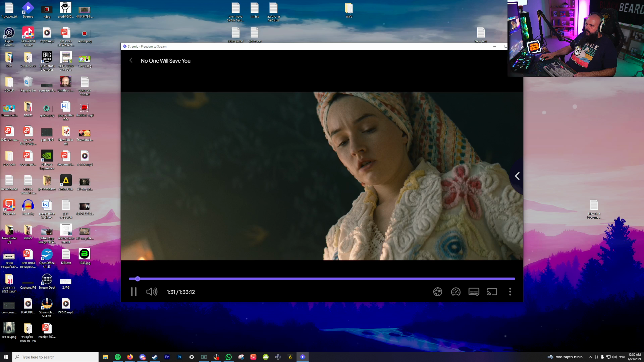The height and width of the screenshot is (362, 644).
Task: Open Premiere Pro from the taskbar
Action: pyautogui.click(x=167, y=357)
